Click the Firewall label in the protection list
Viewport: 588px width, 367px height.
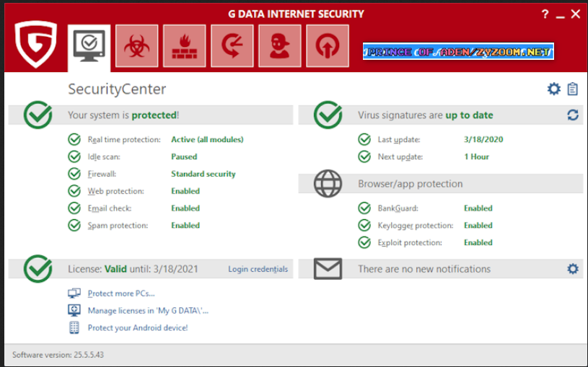[102, 174]
